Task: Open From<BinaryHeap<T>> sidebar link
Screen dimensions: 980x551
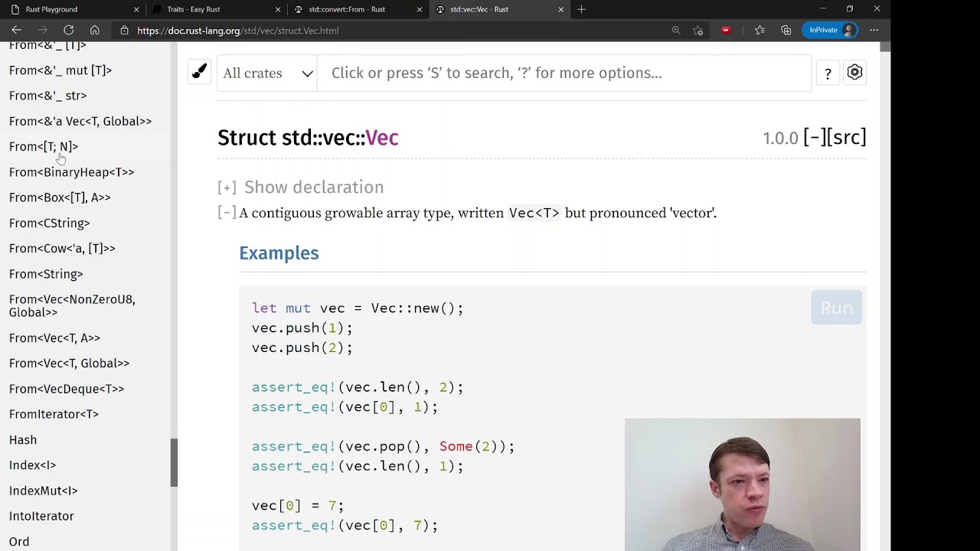Action: click(x=71, y=172)
